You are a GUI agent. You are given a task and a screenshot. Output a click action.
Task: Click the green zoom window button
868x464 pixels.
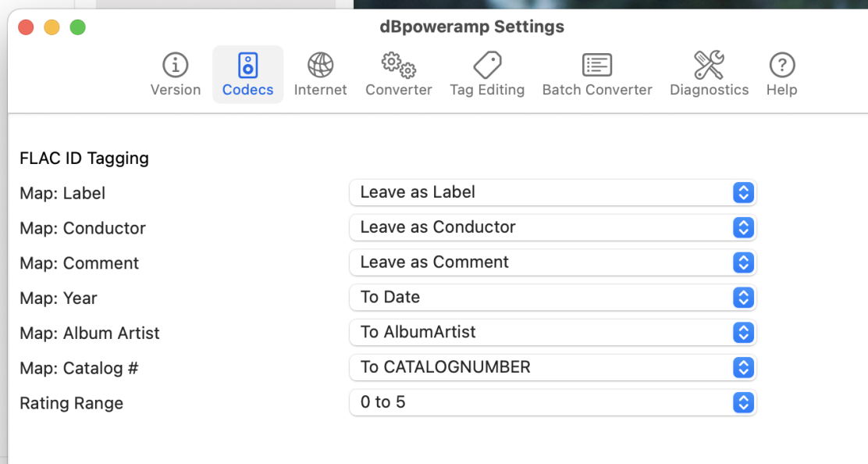(77, 27)
